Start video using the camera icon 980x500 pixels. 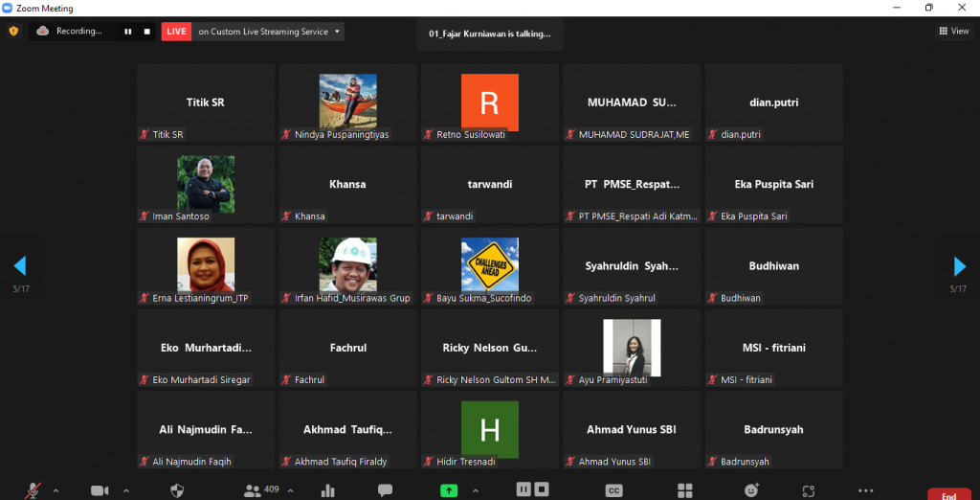100,490
